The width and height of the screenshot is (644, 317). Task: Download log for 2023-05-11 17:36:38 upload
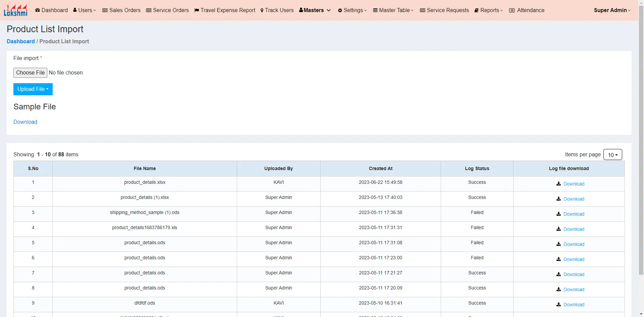[x=574, y=214]
